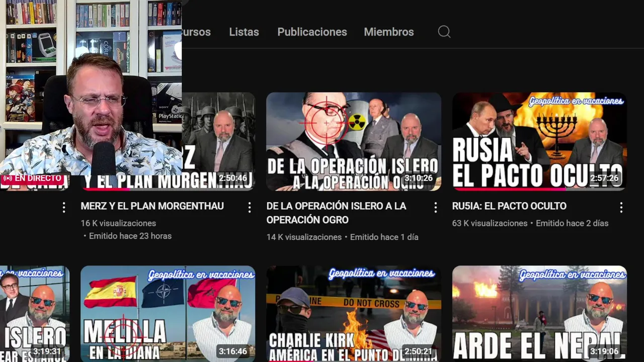
Task: Click watch progress bar on Pacto Oculto thumbnail
Action: pyautogui.click(x=508, y=190)
